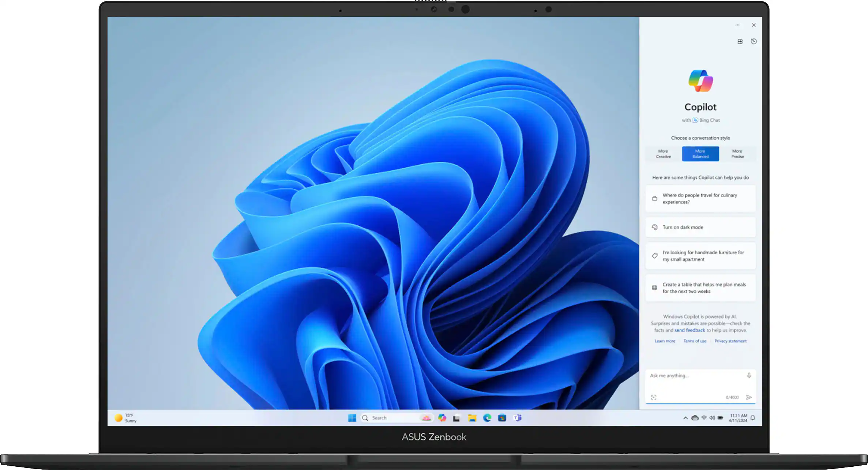Click the Turn on dark mode suggestion

tap(700, 227)
